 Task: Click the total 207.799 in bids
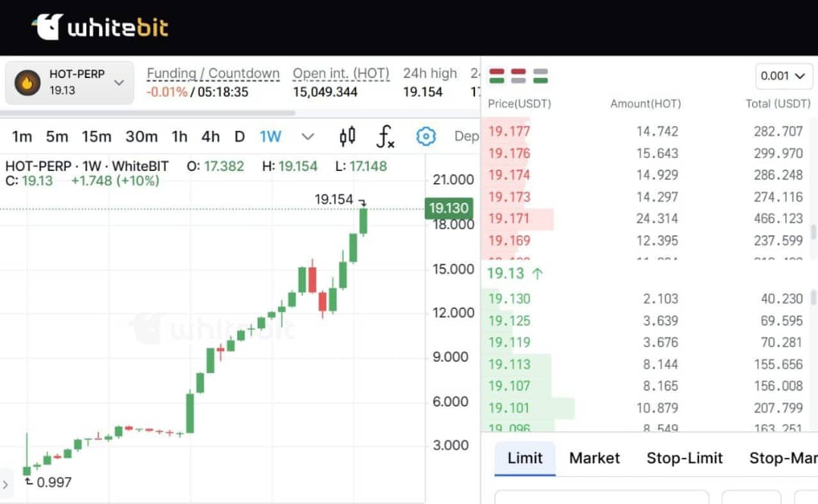click(x=778, y=408)
